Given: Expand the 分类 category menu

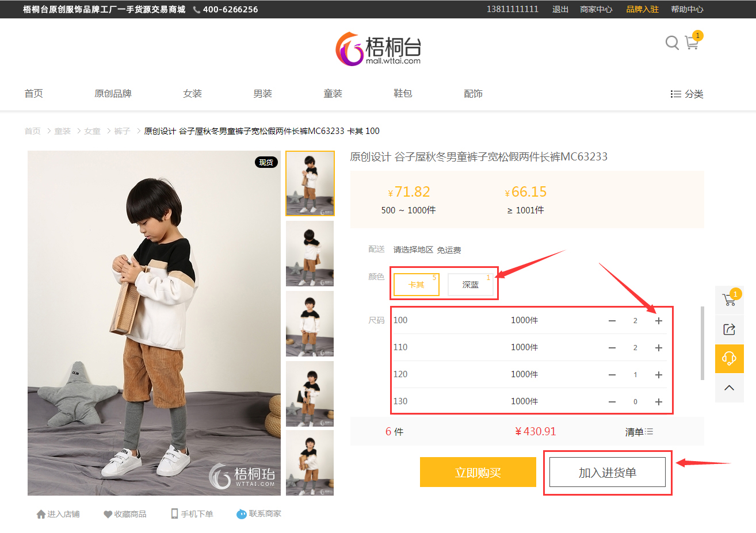Looking at the screenshot, I should [x=687, y=94].
